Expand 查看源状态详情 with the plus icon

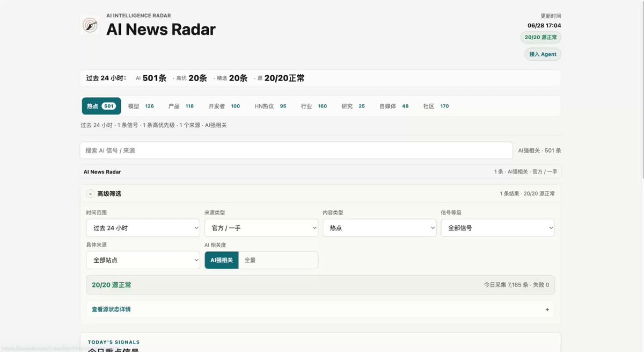[547, 310]
